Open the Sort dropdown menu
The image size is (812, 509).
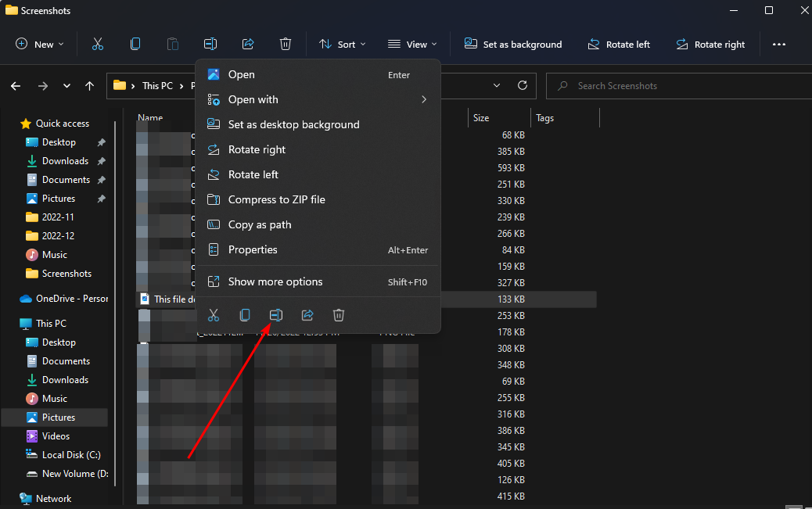pyautogui.click(x=344, y=45)
